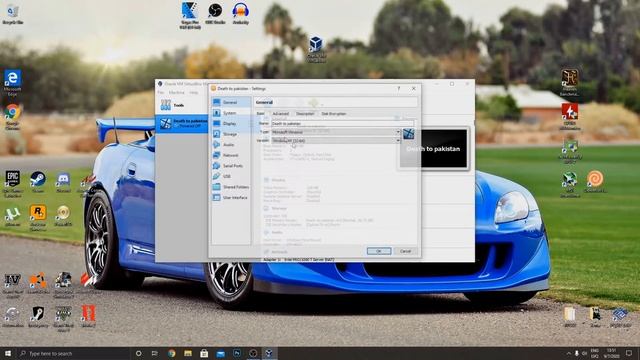This screenshot has width=640, height=360.
Task: Click into the VM Name field
Action: point(342,123)
